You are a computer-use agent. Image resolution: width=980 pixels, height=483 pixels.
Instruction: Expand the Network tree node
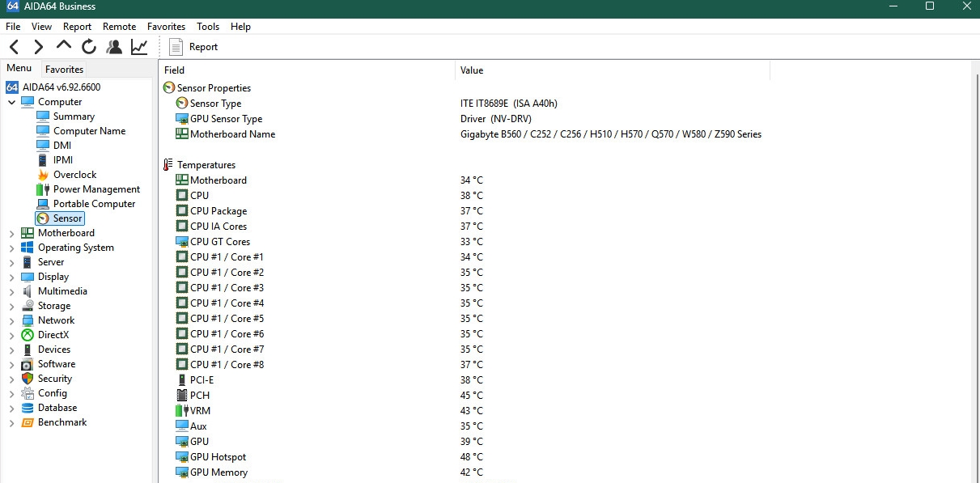(x=11, y=320)
